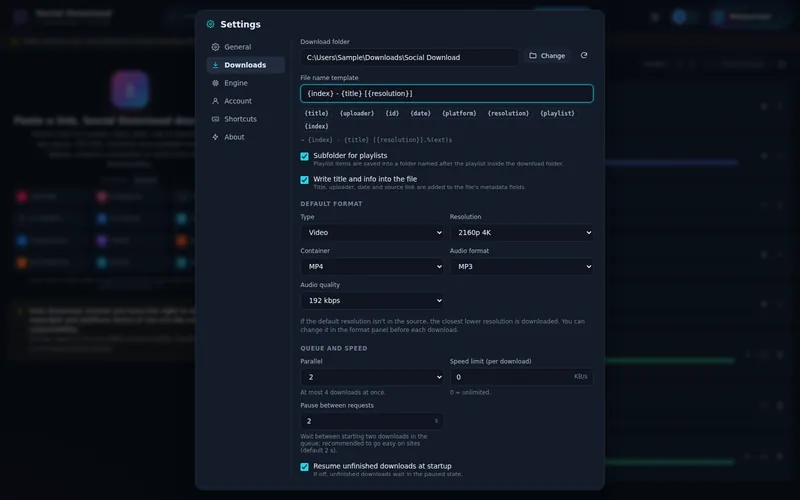The image size is (800, 500).
Task: Open the Type dropdown set to Video
Action: click(x=372, y=233)
